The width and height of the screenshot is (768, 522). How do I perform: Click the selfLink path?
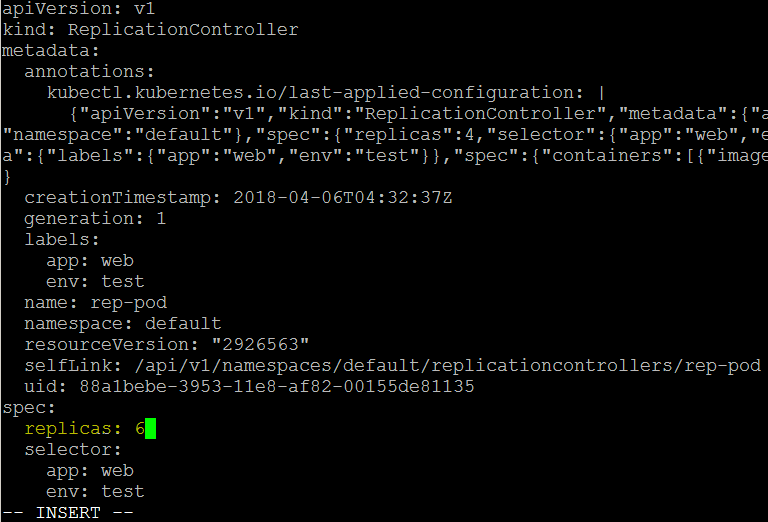coord(448,366)
